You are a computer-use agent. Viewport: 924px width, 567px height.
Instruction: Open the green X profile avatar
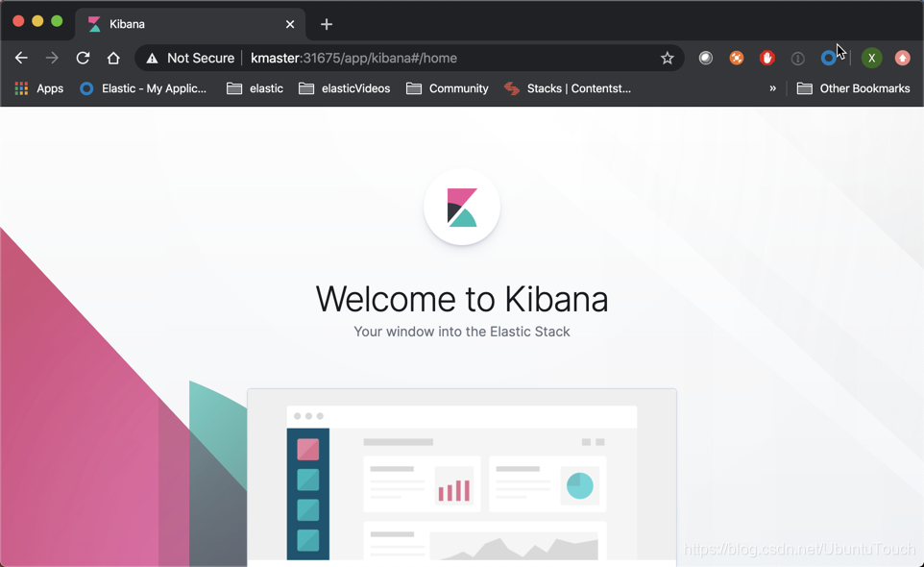[871, 58]
